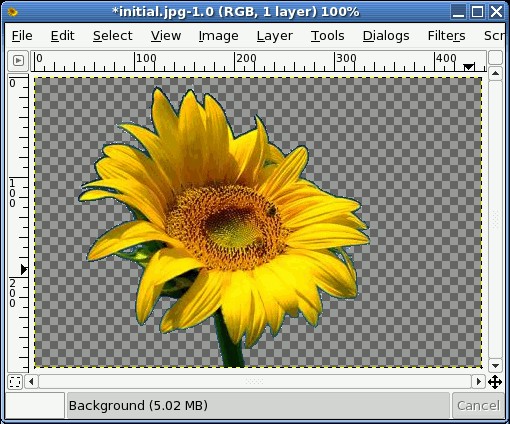
Task: Click the Cancel button in status bar
Action: click(x=478, y=406)
